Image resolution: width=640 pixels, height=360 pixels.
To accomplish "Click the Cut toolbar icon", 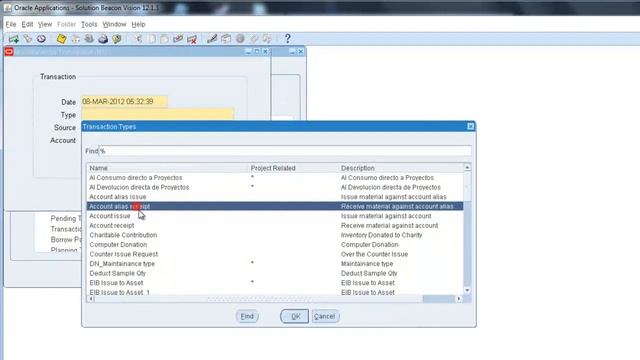I will pyautogui.click(x=139, y=39).
